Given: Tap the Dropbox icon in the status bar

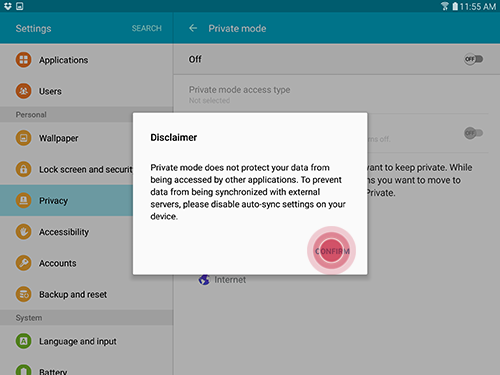Looking at the screenshot, I should [8, 6].
